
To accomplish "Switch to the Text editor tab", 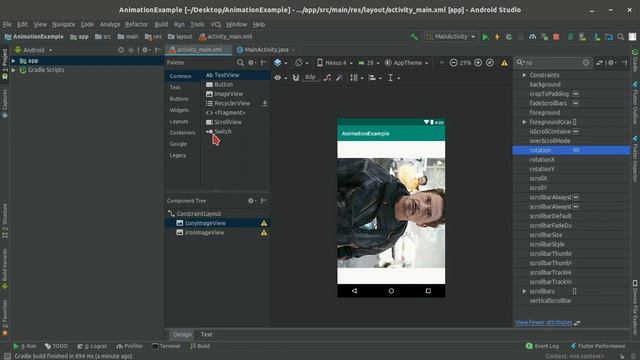I will 207,334.
